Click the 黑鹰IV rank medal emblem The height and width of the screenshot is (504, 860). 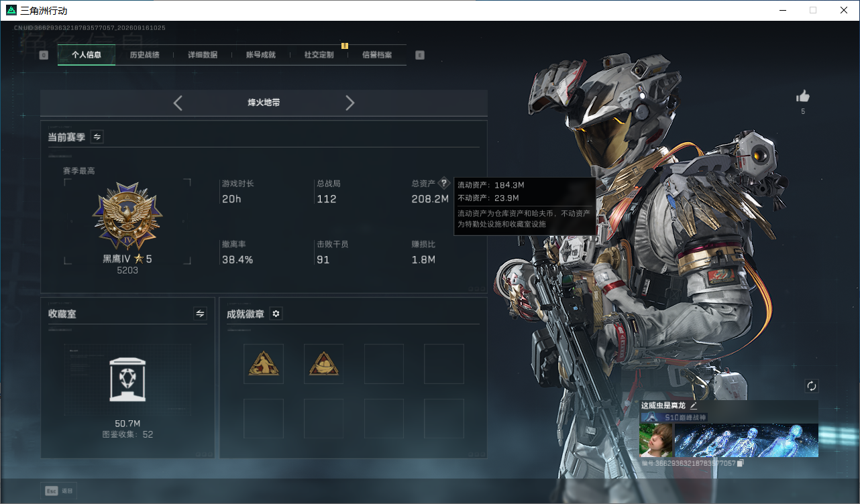127,216
